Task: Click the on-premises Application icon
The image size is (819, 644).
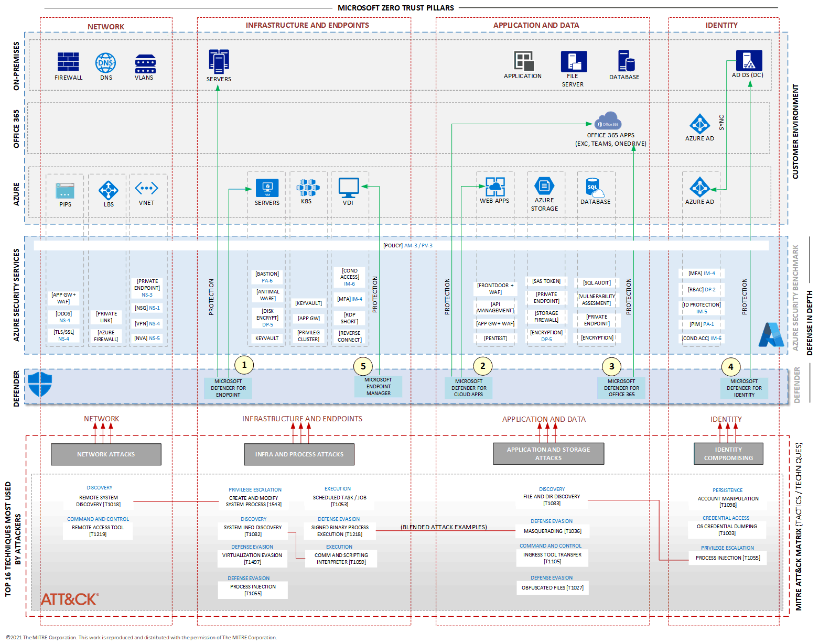Action: [x=523, y=61]
